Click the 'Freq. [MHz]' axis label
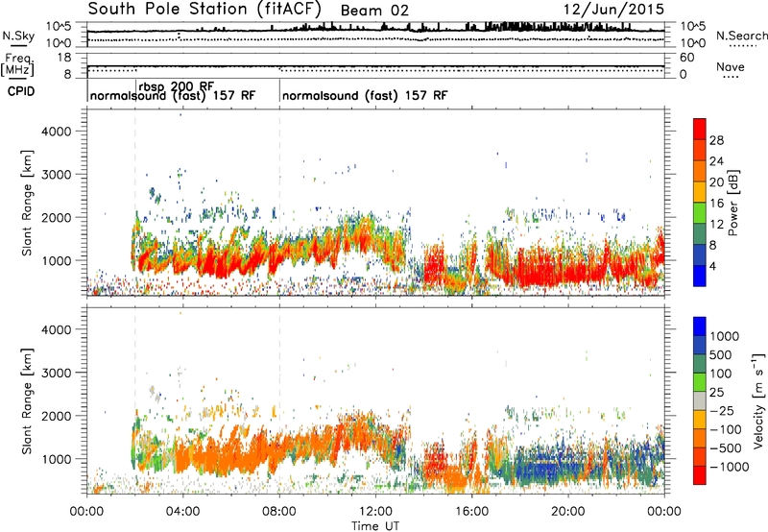This screenshot has width=768, height=532. click(17, 64)
